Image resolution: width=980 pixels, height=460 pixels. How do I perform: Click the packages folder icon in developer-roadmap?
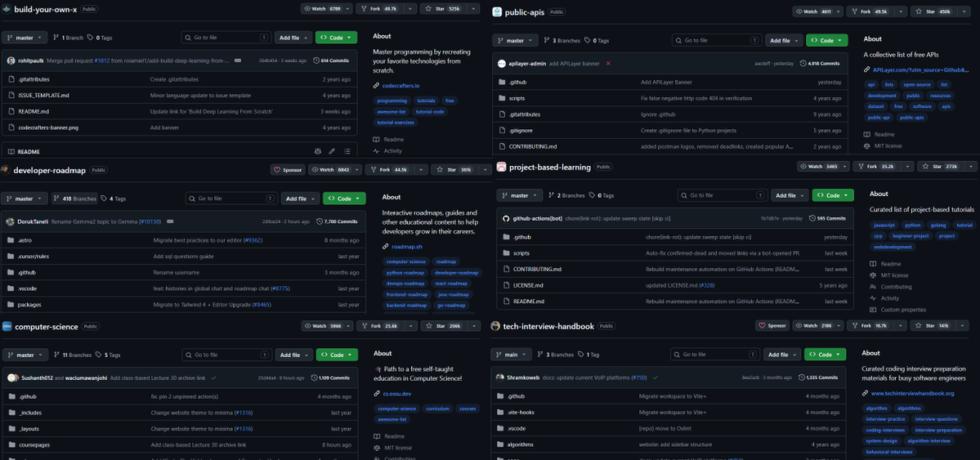(11, 305)
